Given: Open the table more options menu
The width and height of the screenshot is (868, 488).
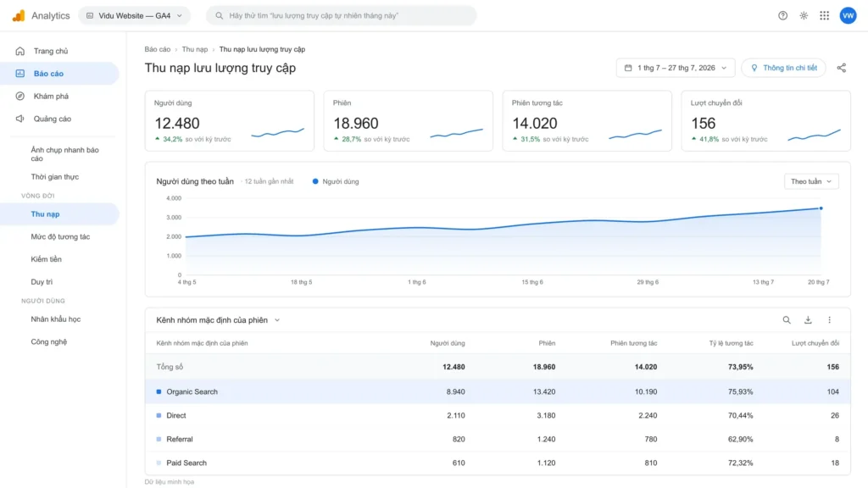Looking at the screenshot, I should 829,319.
